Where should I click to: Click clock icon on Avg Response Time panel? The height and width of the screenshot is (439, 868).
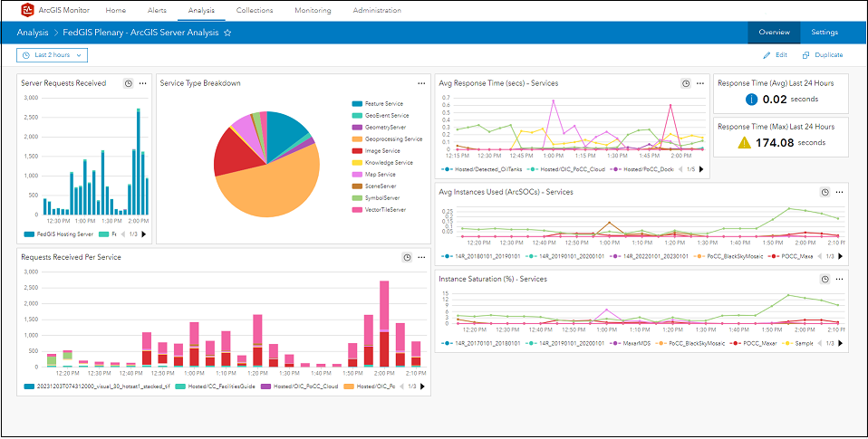click(x=686, y=83)
